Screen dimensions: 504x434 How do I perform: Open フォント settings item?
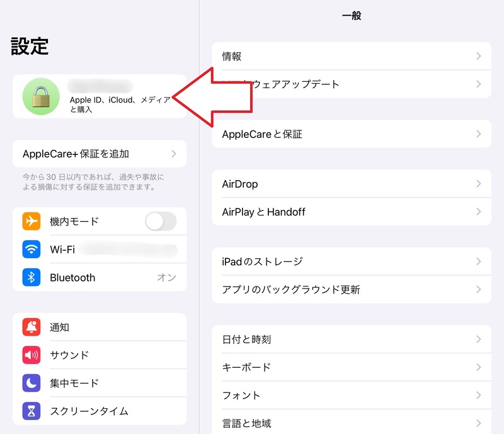352,395
